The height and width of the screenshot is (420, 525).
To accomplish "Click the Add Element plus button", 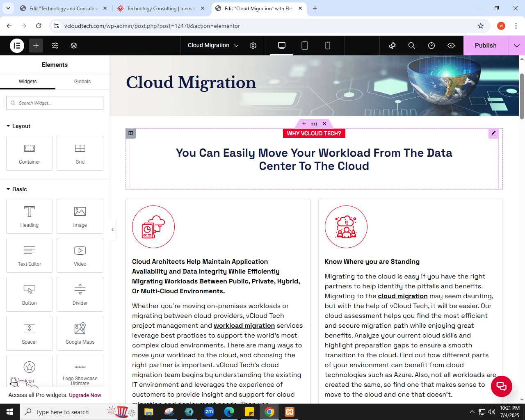I will pos(36,46).
